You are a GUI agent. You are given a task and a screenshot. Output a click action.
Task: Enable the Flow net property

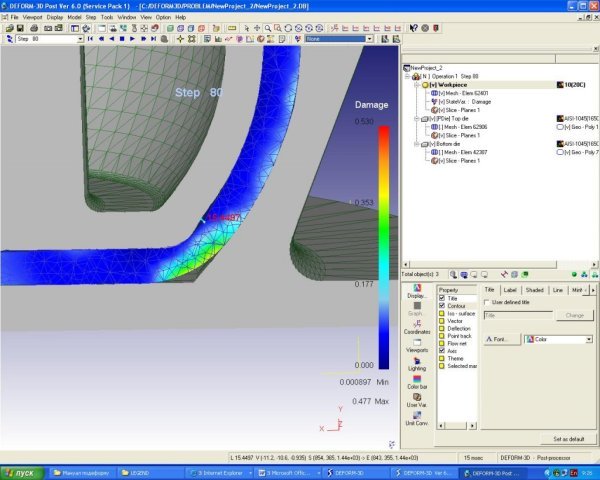pos(442,343)
